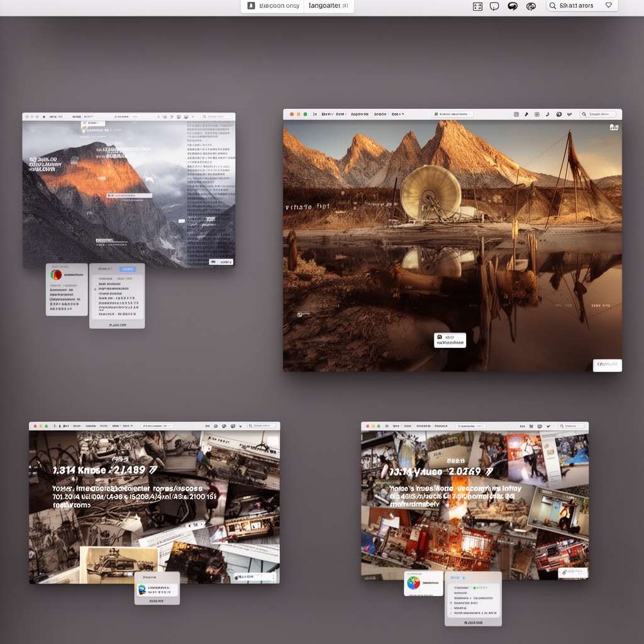The height and width of the screenshot is (644, 644).
Task: Open the sepia collage window thumbnail
Action: [155, 502]
